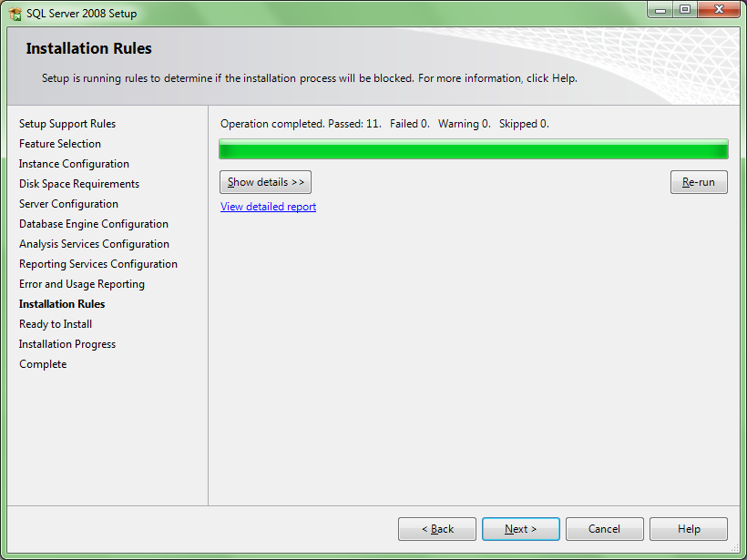Viewport: 747px width, 560px height.
Task: Select Setup Support Rules step
Action: 67,123
